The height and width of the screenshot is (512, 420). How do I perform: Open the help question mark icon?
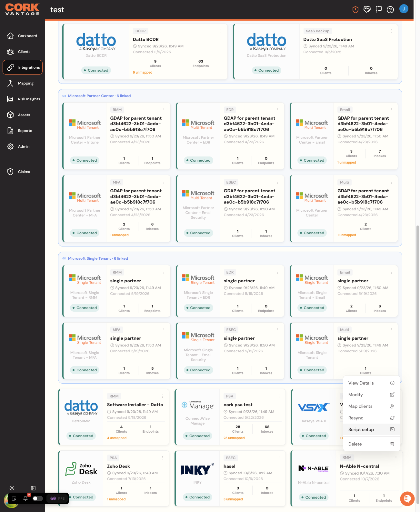click(390, 10)
